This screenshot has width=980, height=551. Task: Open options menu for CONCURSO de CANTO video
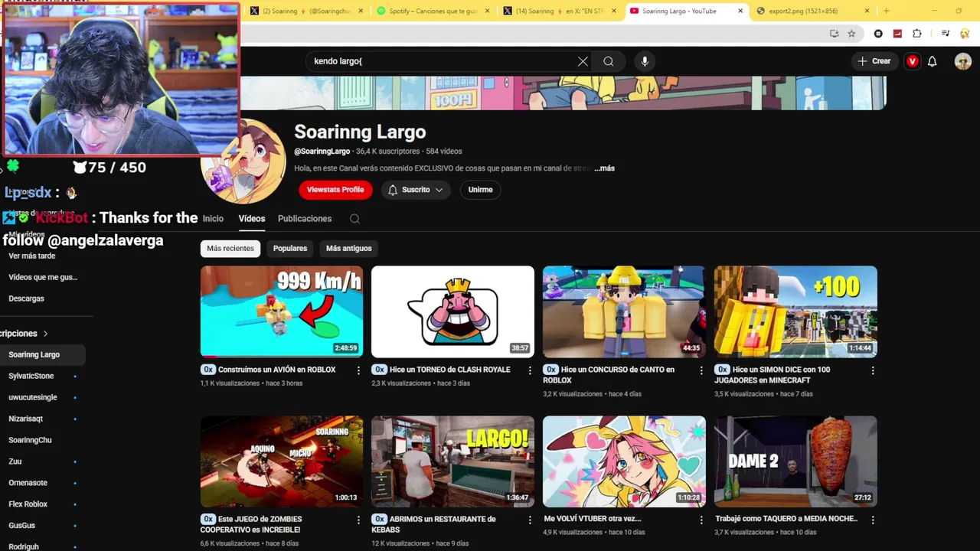[701, 370]
